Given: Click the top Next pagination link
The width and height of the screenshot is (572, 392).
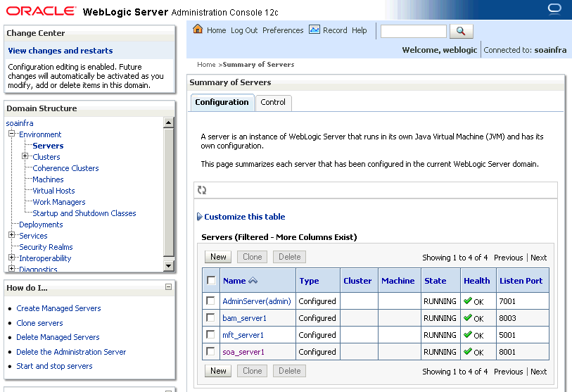Looking at the screenshot, I should 538,258.
